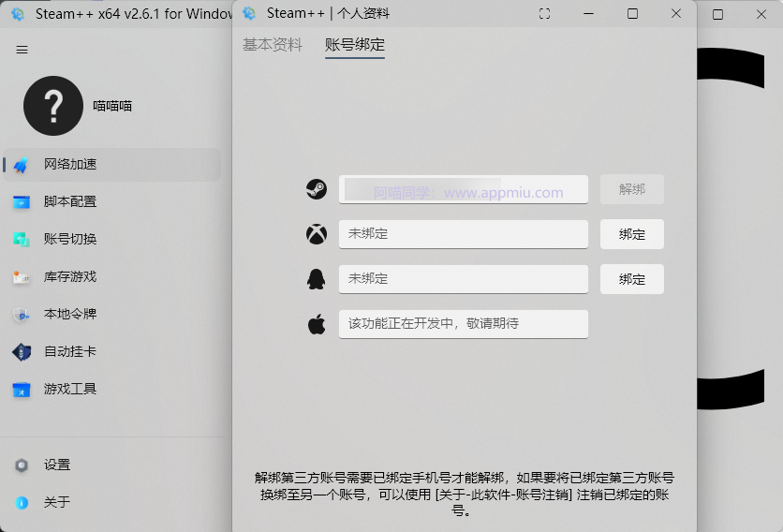Click the 设置 gear icon
Screen dimensions: 783x532
[x=22, y=465]
